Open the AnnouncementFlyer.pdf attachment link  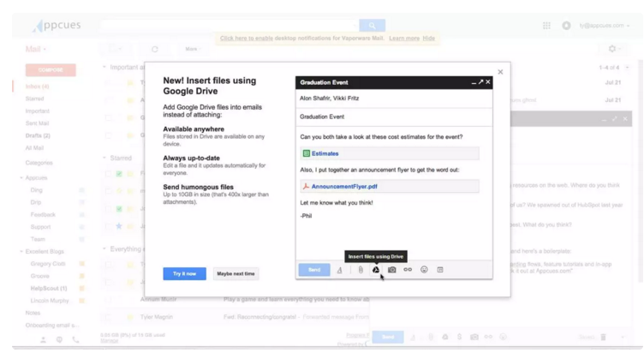tap(343, 186)
